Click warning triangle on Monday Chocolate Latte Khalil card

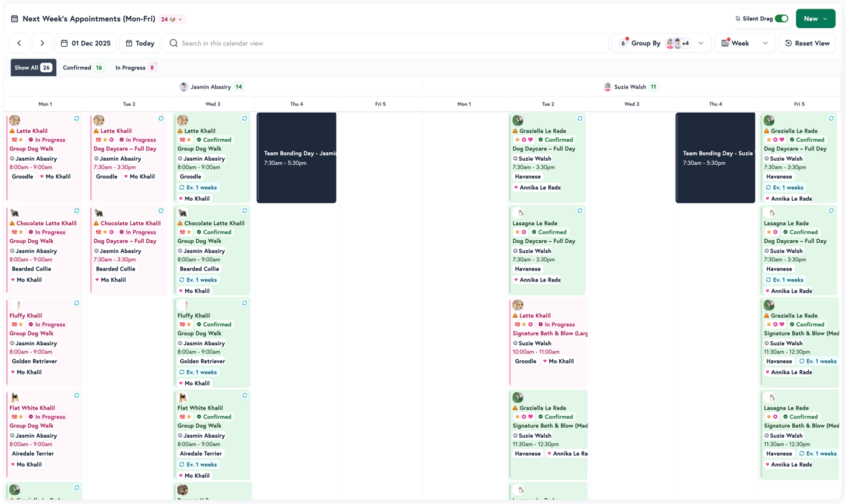pyautogui.click(x=12, y=224)
